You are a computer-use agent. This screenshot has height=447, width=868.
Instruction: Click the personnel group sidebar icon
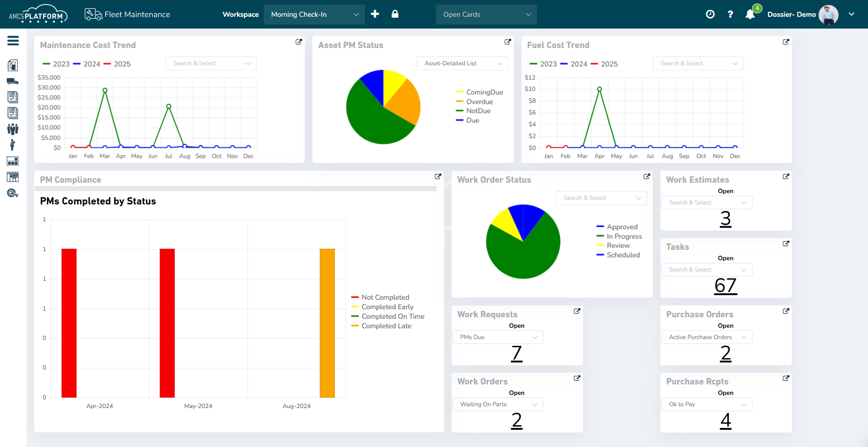coord(13,129)
